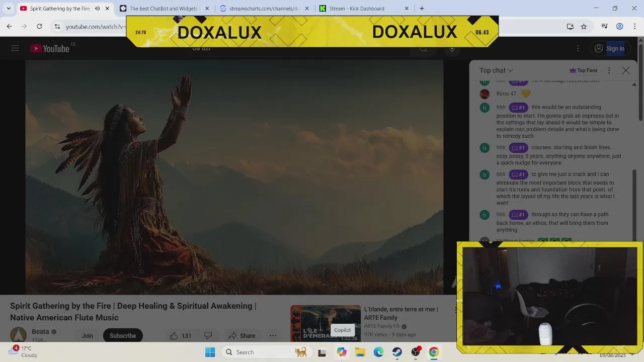Viewport: 644px width, 362px height.
Task: Mute the Spirit Gathering tab audio icon
Action: point(97,9)
